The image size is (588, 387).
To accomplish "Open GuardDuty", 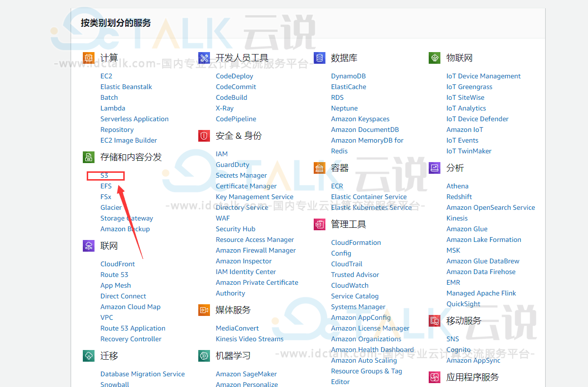I will (x=232, y=165).
